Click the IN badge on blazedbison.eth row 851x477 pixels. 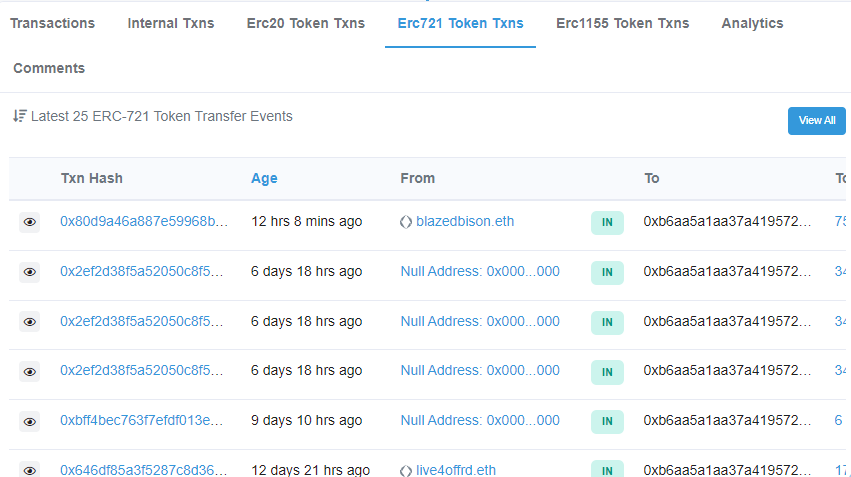pos(607,222)
